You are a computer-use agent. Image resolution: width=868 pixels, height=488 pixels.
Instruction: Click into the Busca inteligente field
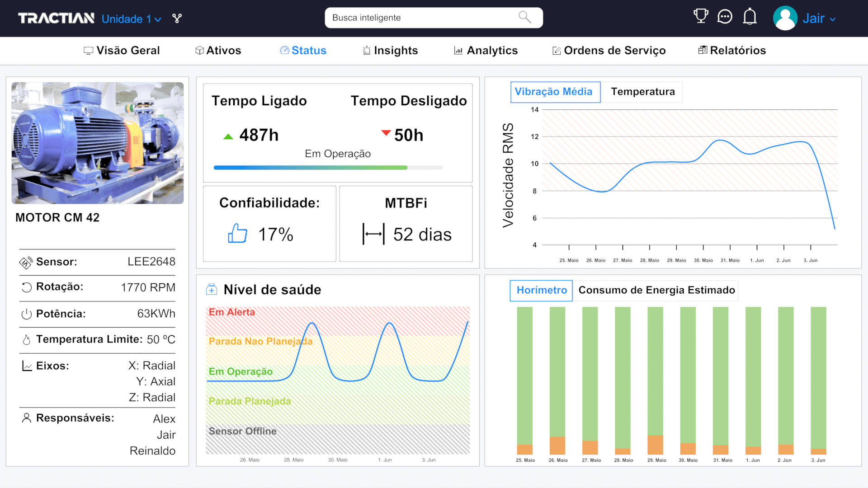[x=434, y=18]
